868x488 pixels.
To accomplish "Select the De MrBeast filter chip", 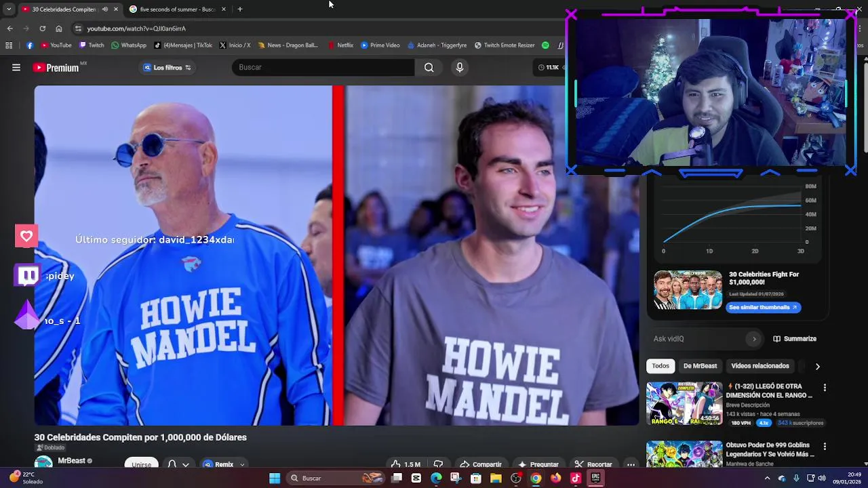I will click(700, 366).
